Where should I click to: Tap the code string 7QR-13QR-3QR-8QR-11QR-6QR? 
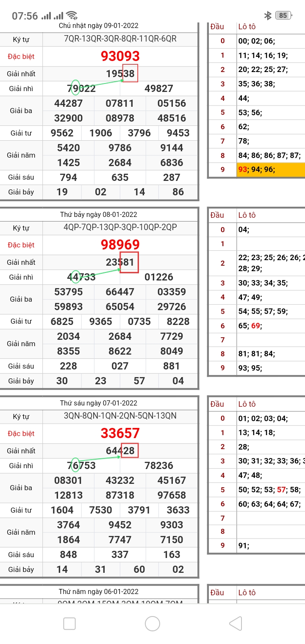point(120,39)
